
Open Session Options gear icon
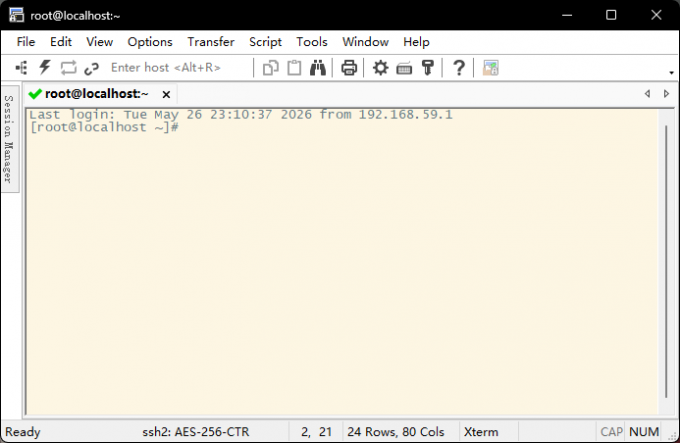coord(381,68)
